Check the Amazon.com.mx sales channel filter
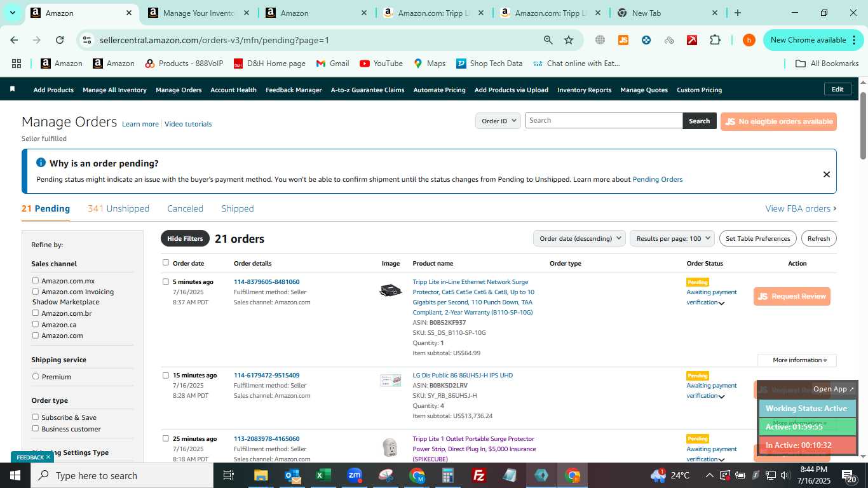The height and width of the screenshot is (488, 868). 36,280
